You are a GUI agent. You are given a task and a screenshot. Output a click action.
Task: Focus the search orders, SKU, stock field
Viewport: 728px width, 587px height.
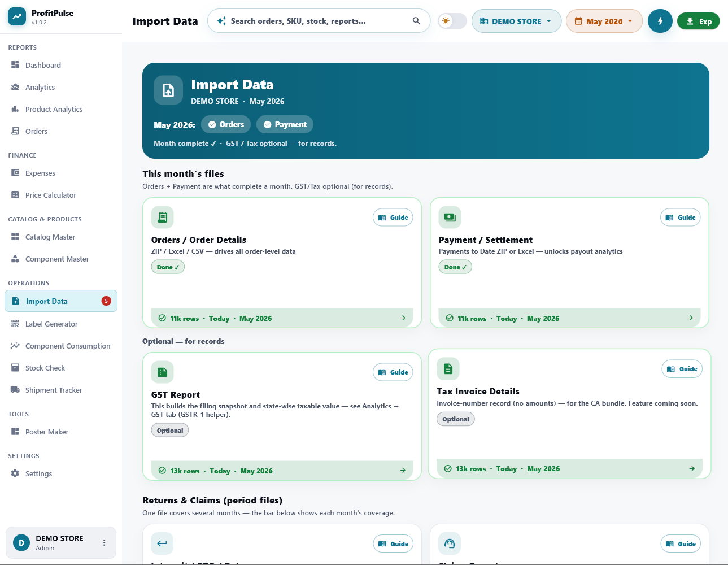[x=319, y=21]
